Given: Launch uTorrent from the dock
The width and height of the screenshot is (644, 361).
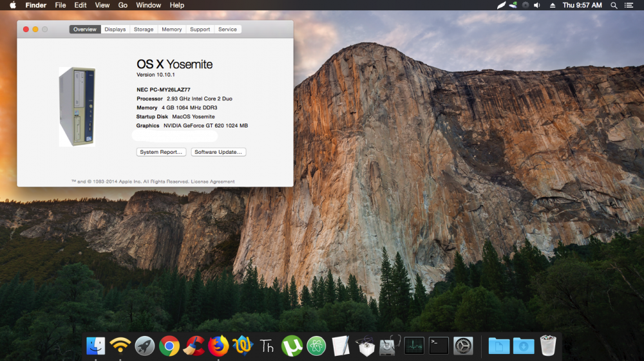Looking at the screenshot, I should point(292,346).
